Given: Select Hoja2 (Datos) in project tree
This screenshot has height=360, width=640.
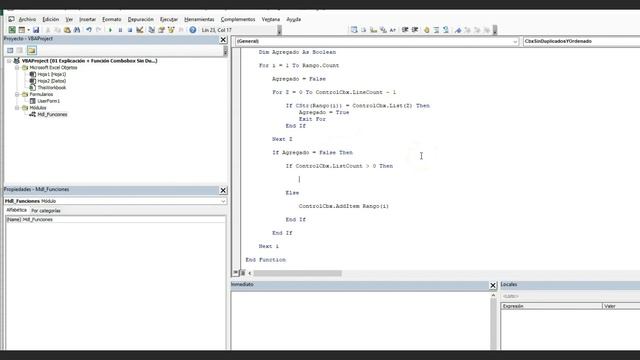Looking at the screenshot, I should point(51,81).
